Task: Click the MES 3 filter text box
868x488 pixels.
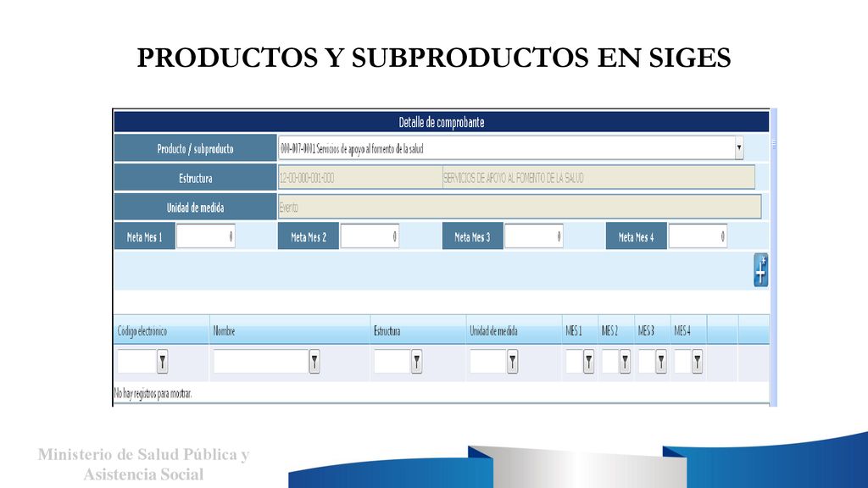Action: click(x=647, y=362)
